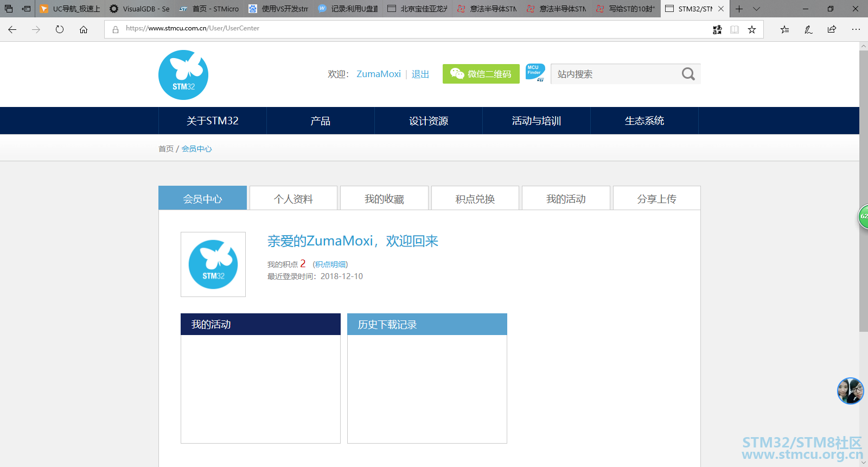Click the translate icon in address bar
The height and width of the screenshot is (467, 868).
point(717,30)
